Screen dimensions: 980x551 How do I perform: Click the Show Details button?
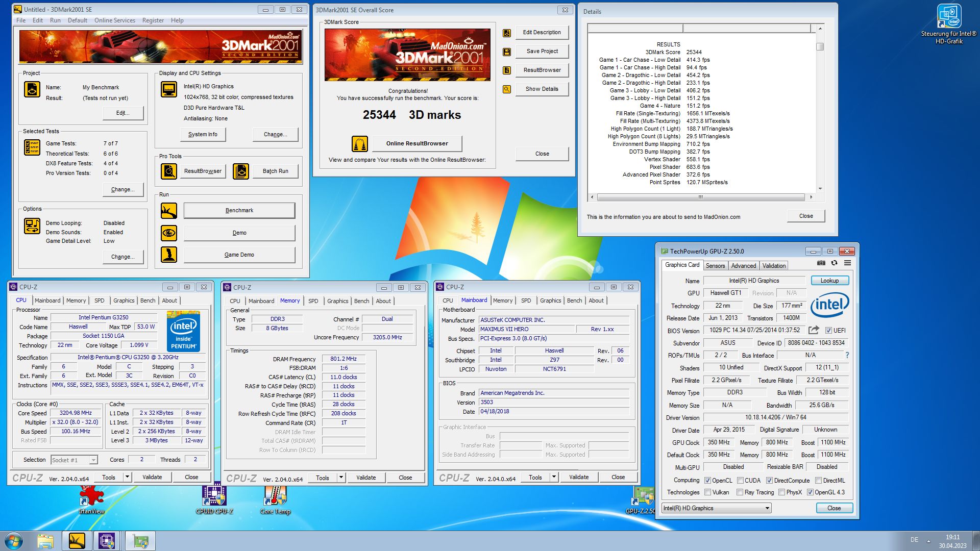542,89
